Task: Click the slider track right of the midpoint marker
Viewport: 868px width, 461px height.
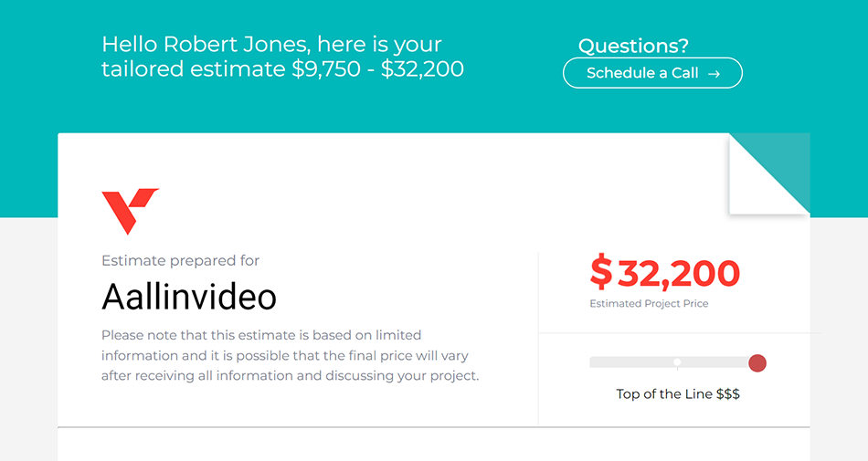Action: (717, 362)
